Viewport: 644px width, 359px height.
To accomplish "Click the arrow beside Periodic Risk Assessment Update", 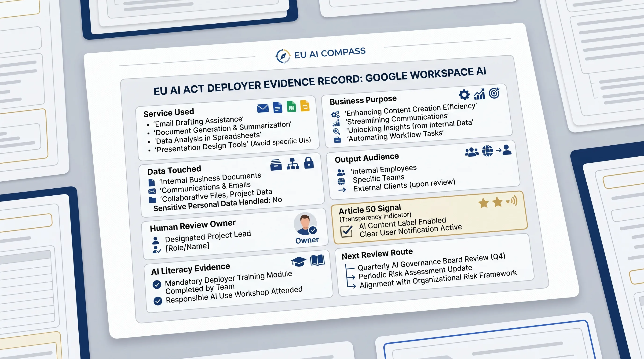I will tap(351, 277).
